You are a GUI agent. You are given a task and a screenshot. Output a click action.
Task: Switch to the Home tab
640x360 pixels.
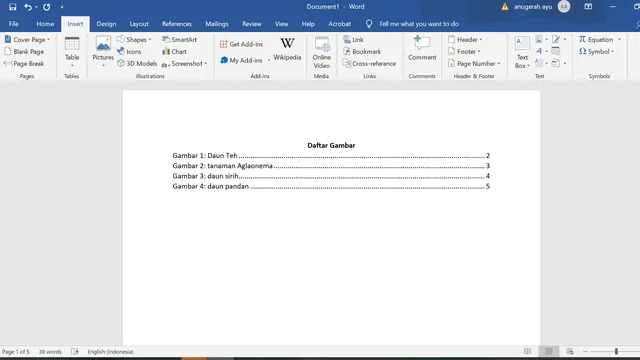point(45,24)
